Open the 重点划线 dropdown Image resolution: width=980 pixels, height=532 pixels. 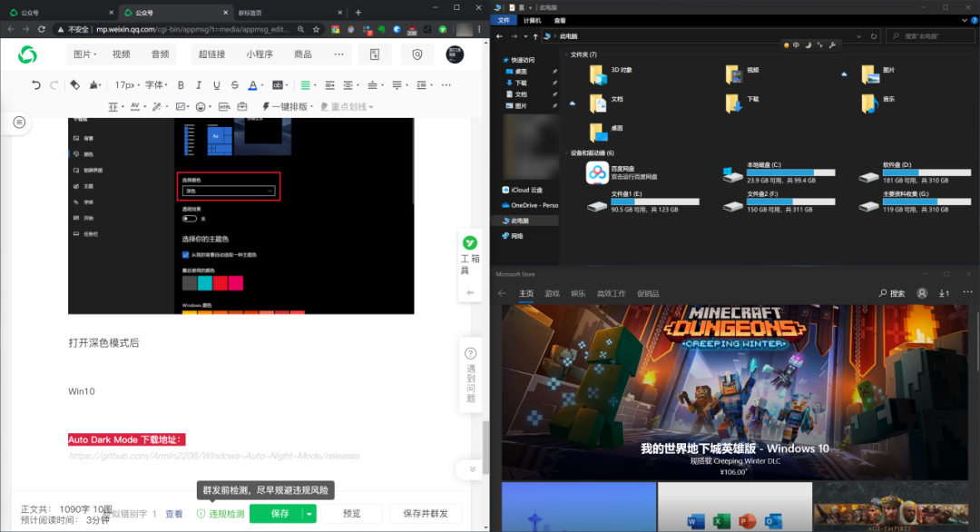(347, 107)
